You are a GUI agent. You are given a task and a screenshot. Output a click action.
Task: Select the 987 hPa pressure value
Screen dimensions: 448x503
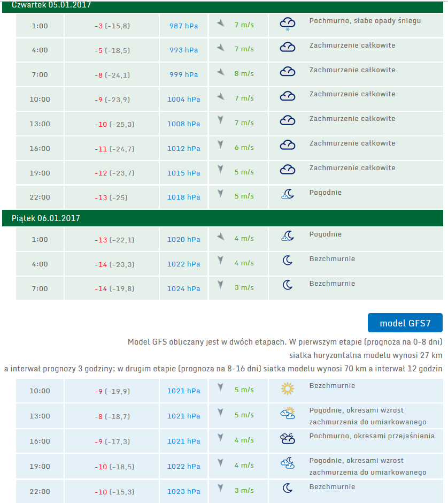point(183,26)
